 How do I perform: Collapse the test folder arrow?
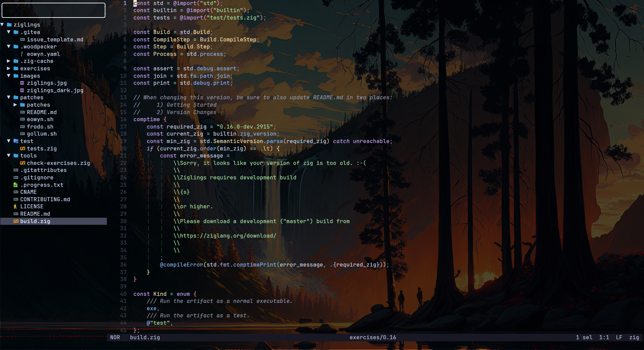click(x=9, y=141)
